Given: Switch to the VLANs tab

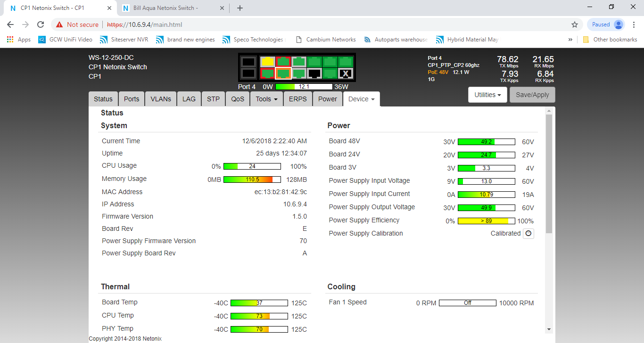Looking at the screenshot, I should click(161, 99).
